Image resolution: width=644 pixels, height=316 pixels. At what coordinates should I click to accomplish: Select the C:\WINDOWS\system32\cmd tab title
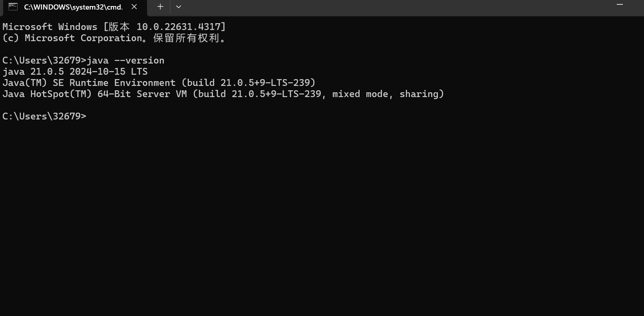(73, 7)
